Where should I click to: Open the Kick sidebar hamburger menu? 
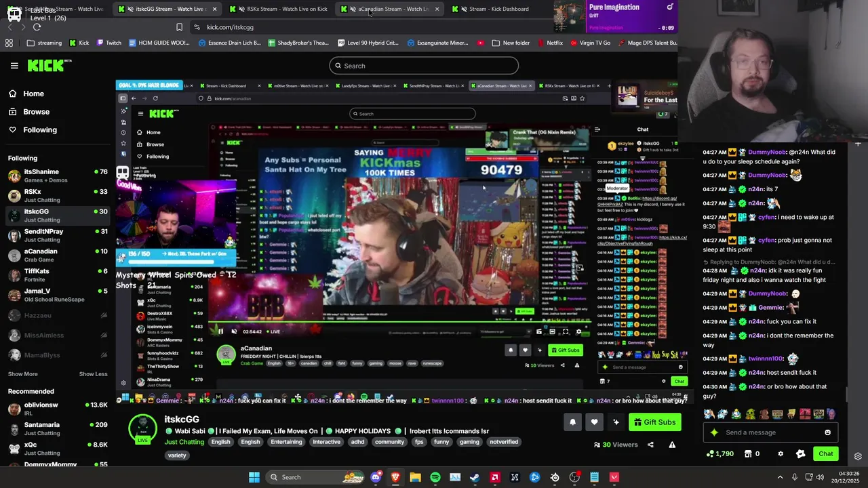(14, 66)
